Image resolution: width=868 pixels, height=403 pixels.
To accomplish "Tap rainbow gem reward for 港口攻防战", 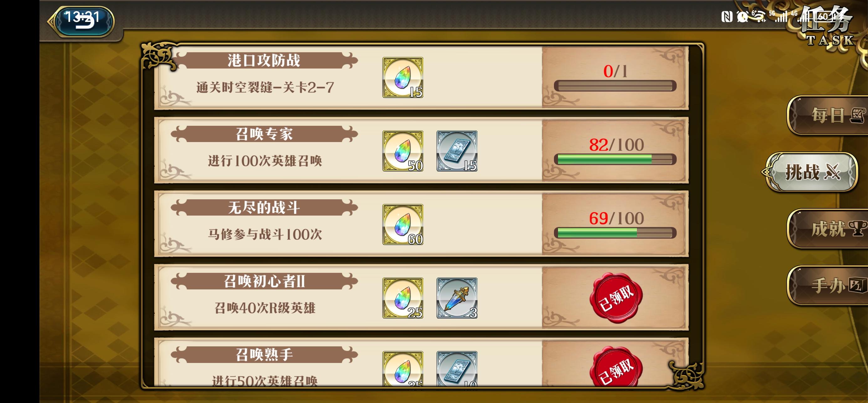I will (403, 77).
